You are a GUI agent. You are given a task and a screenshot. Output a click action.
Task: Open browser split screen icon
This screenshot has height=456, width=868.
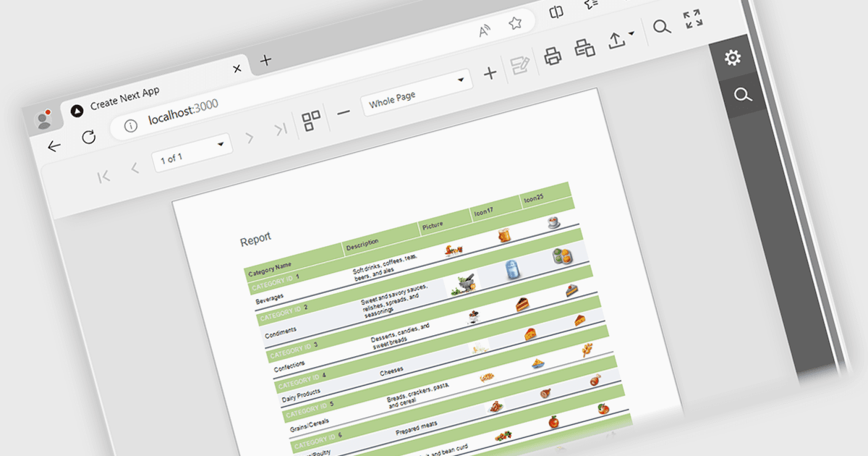pos(556,12)
